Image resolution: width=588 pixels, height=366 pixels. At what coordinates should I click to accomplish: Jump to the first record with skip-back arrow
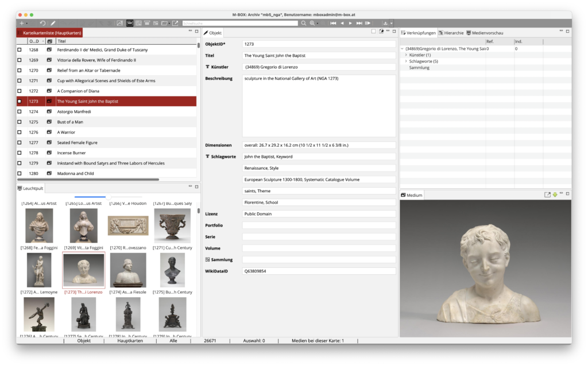[x=333, y=23]
